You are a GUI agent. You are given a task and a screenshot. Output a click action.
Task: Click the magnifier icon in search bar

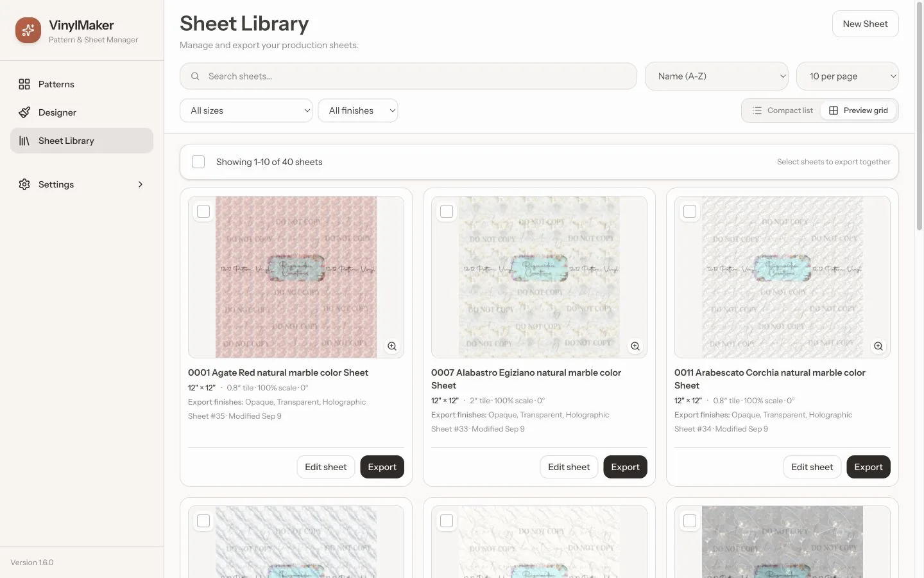(195, 76)
